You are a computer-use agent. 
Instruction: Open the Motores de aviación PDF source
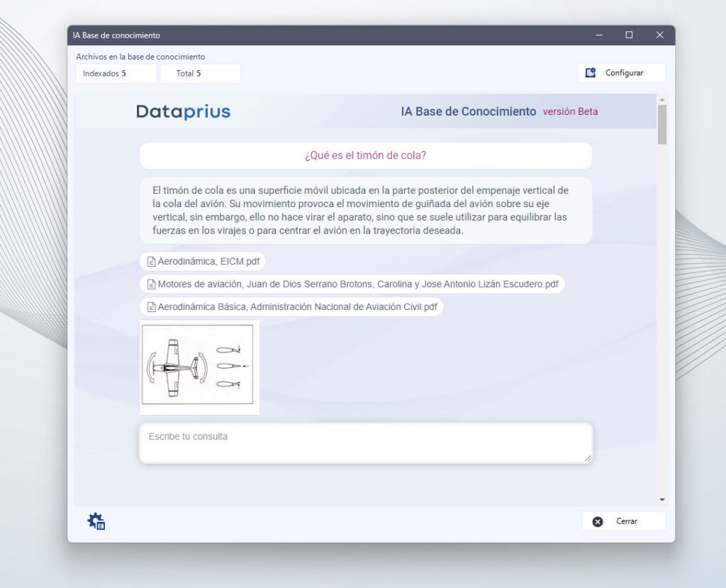[352, 284]
